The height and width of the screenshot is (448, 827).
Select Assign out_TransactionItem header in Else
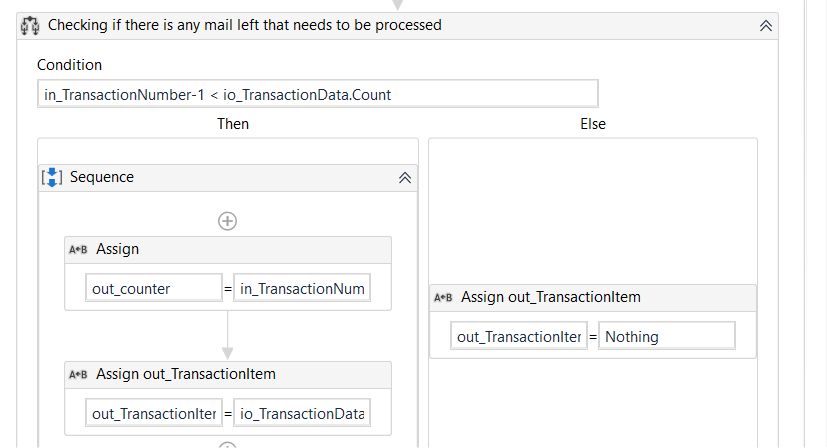(550, 297)
